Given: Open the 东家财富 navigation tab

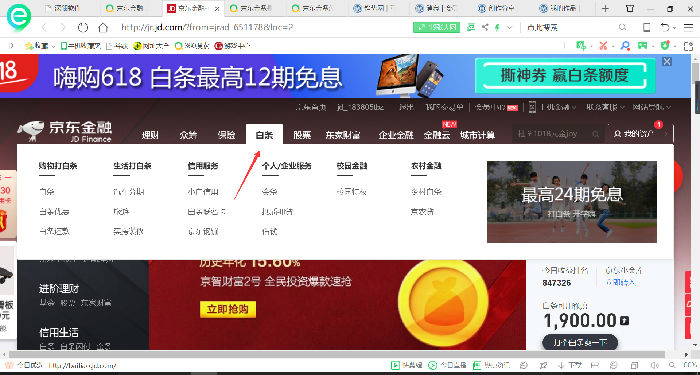Looking at the screenshot, I should (x=343, y=135).
